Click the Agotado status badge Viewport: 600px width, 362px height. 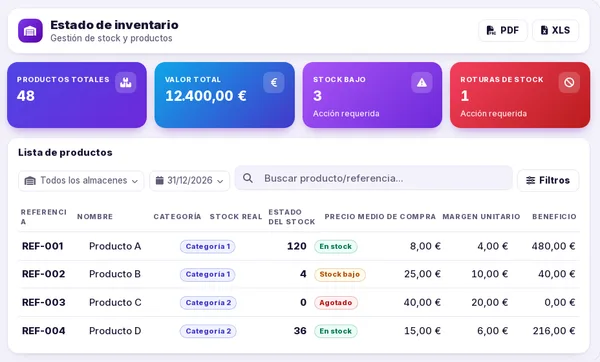point(336,303)
